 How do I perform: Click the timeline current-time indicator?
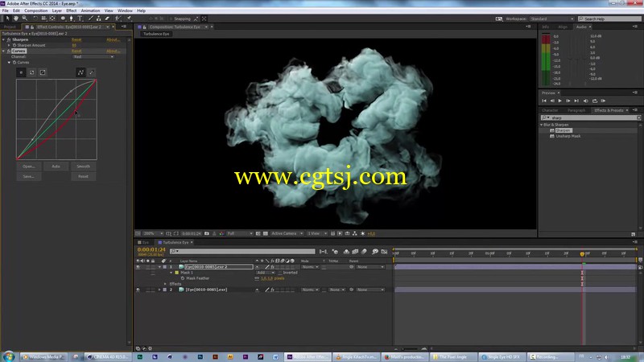(582, 254)
